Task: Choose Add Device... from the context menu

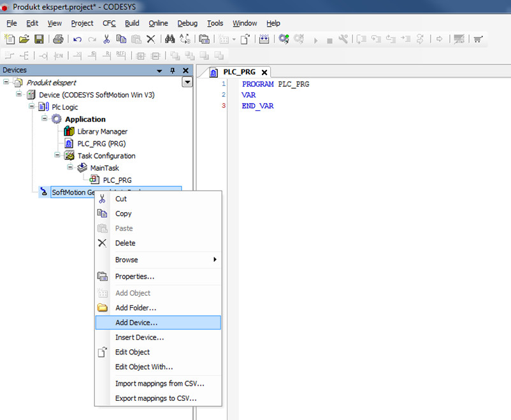Action: coord(158,322)
